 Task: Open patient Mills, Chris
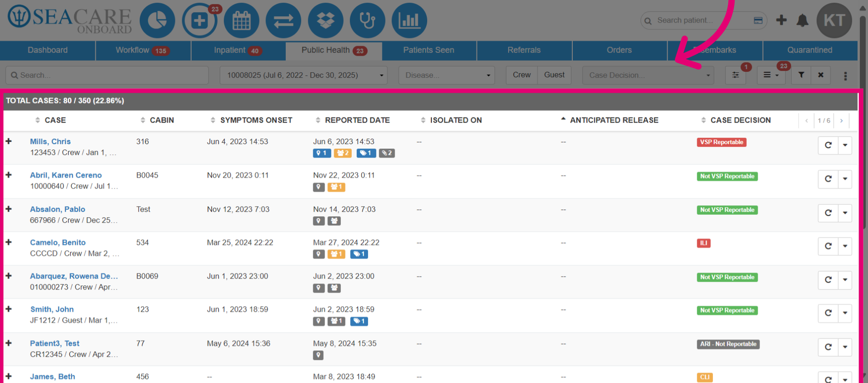(x=50, y=141)
